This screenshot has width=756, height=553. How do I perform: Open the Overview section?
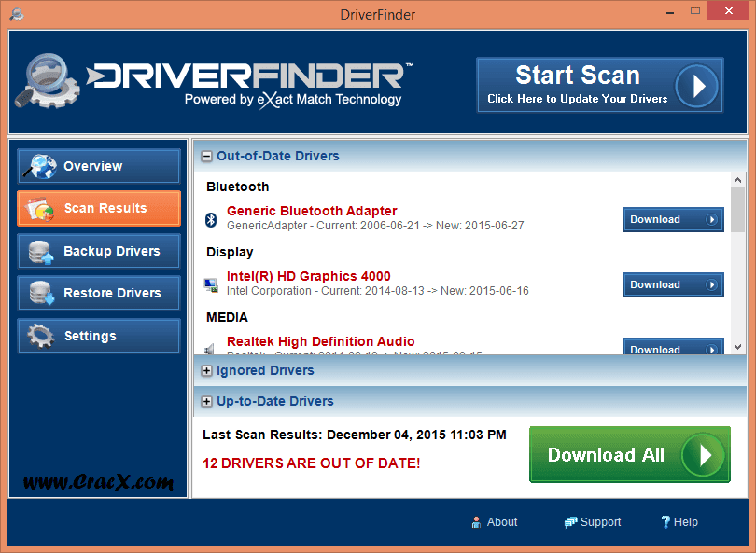tap(99, 166)
